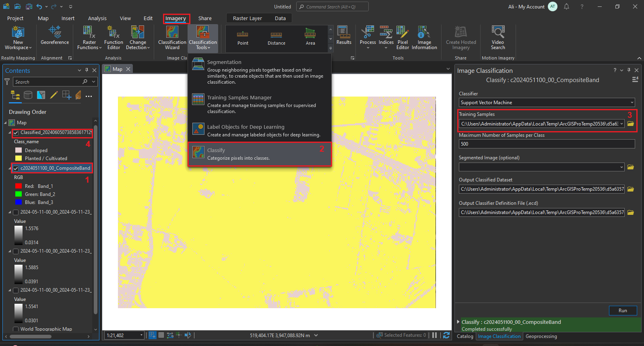Click the Maximum Number of Samples field
644x346 pixels.
546,144
